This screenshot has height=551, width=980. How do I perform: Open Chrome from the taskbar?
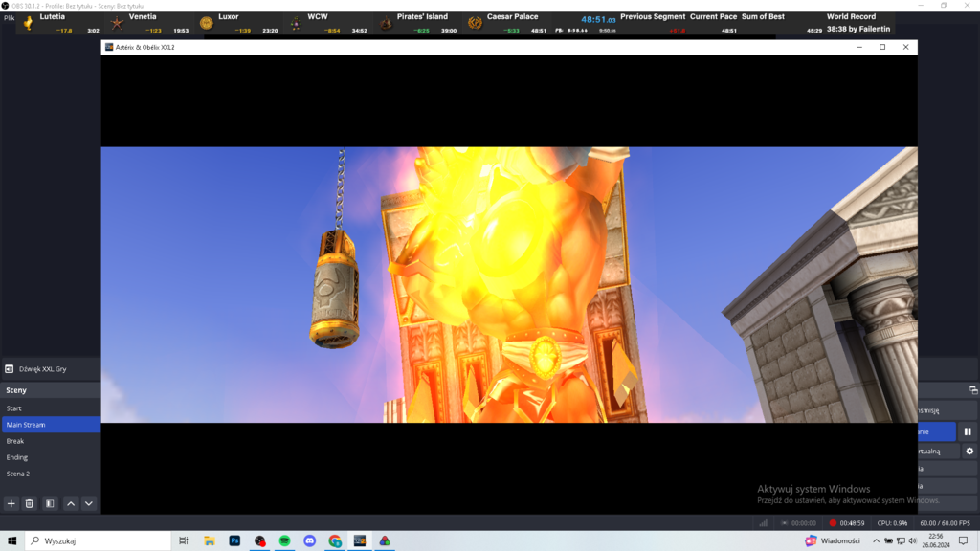(x=335, y=541)
